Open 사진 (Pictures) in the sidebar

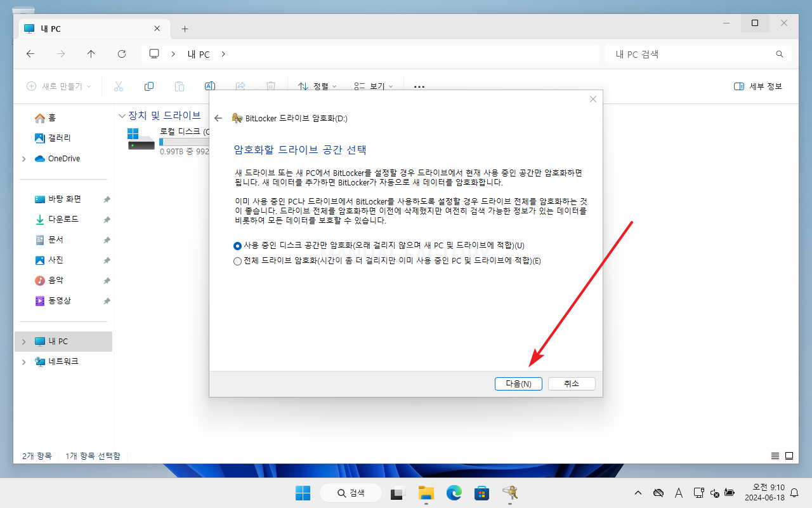(63, 260)
